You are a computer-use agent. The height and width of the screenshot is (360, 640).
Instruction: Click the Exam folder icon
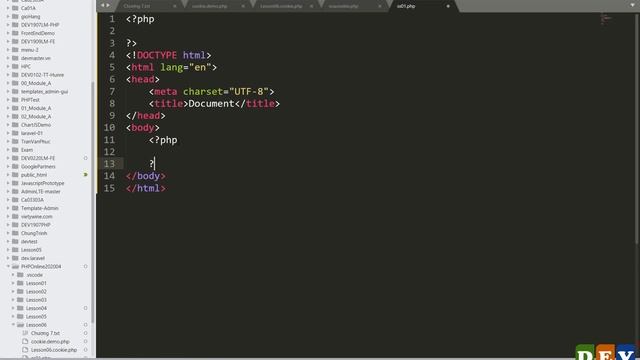(15, 150)
